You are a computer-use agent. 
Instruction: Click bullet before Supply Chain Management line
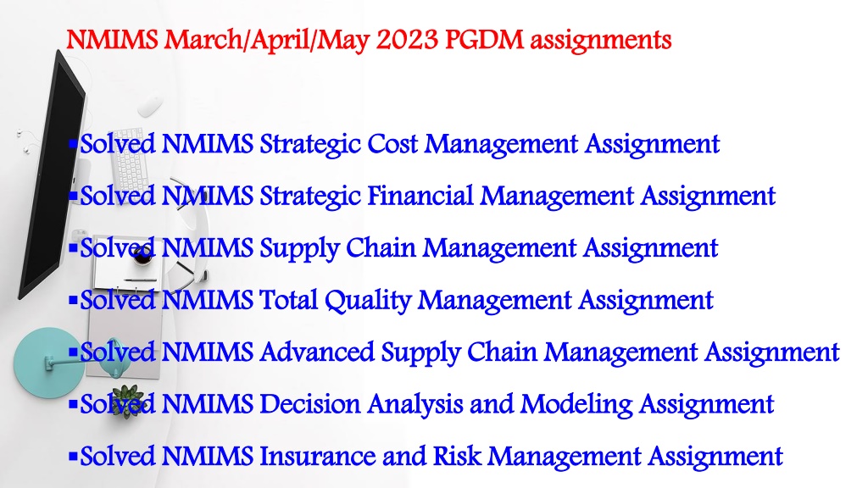click(73, 248)
